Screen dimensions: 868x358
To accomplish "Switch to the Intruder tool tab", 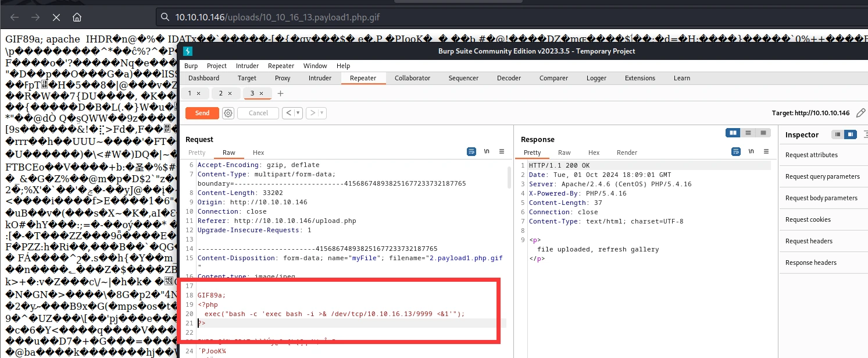I will (320, 78).
